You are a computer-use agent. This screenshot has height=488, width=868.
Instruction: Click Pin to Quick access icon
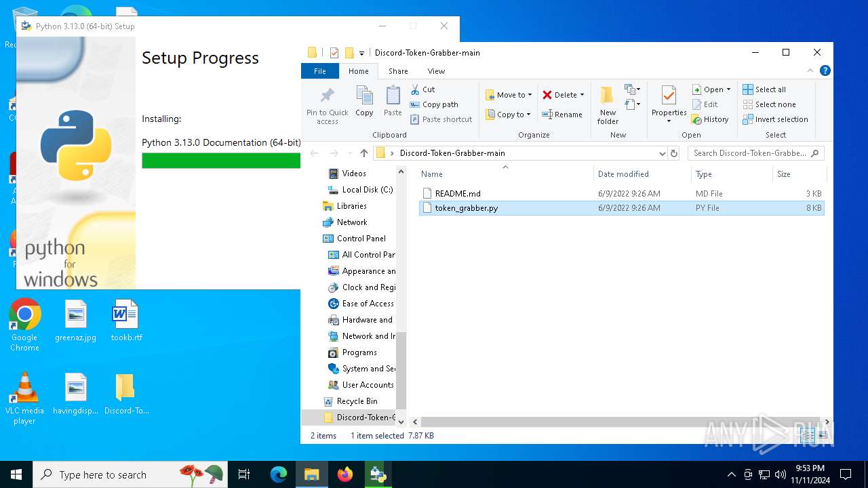(327, 105)
